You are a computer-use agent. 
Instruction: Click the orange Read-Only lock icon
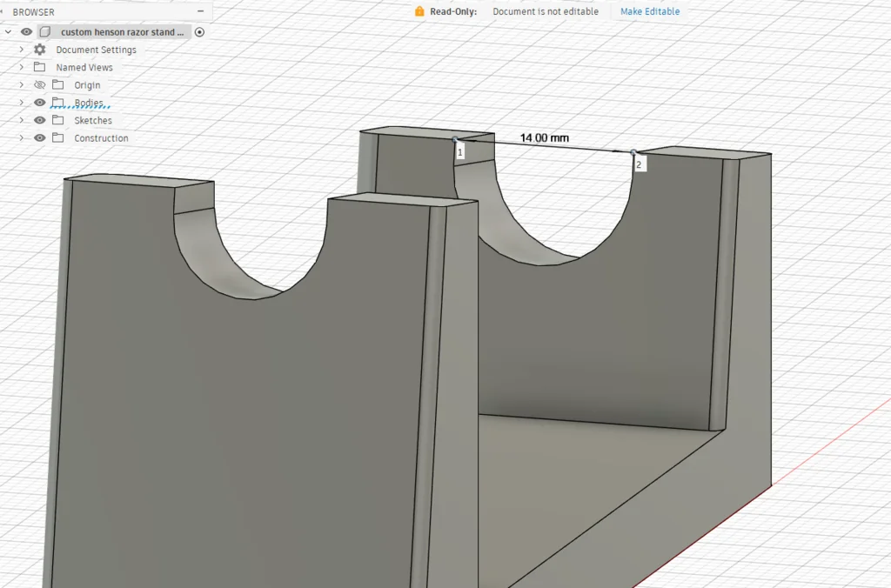419,11
